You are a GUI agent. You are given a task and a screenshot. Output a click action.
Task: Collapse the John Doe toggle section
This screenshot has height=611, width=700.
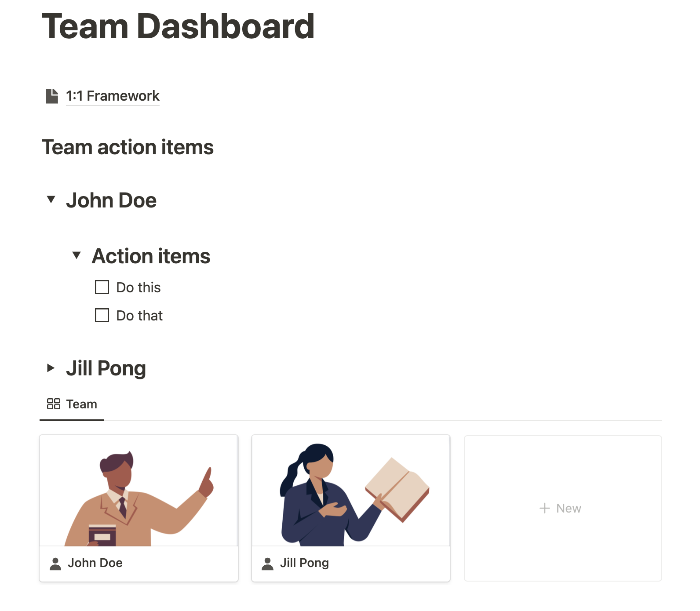(51, 200)
